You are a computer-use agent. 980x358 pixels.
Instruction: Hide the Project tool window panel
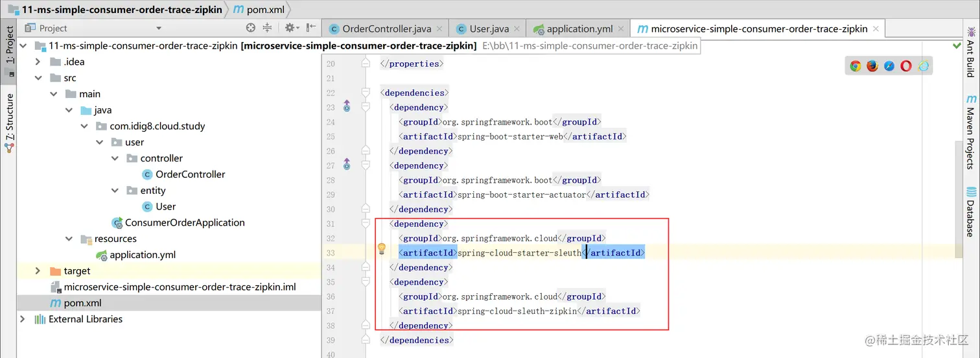pyautogui.click(x=311, y=28)
